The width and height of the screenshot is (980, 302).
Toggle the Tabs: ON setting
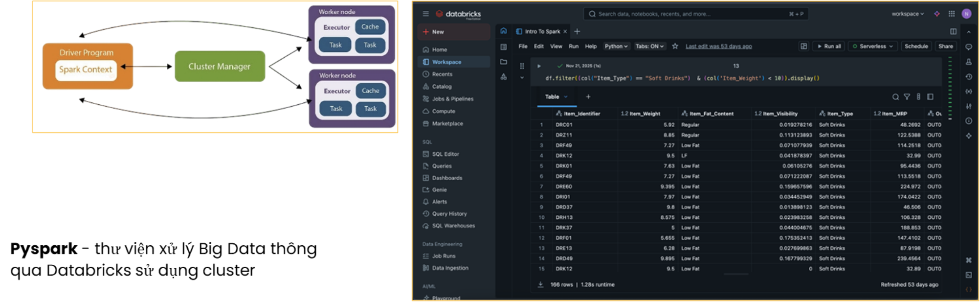click(x=649, y=46)
